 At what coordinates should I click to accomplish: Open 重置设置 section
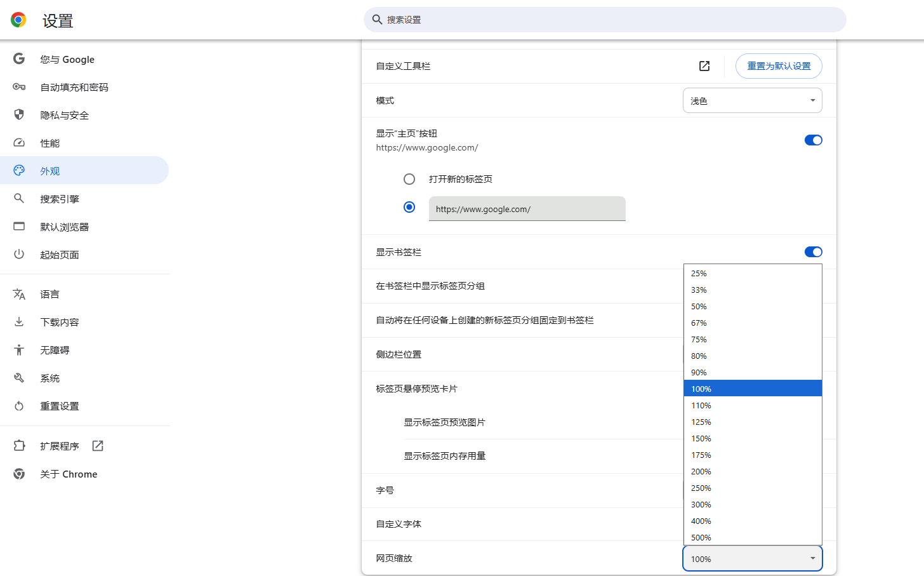click(84, 406)
